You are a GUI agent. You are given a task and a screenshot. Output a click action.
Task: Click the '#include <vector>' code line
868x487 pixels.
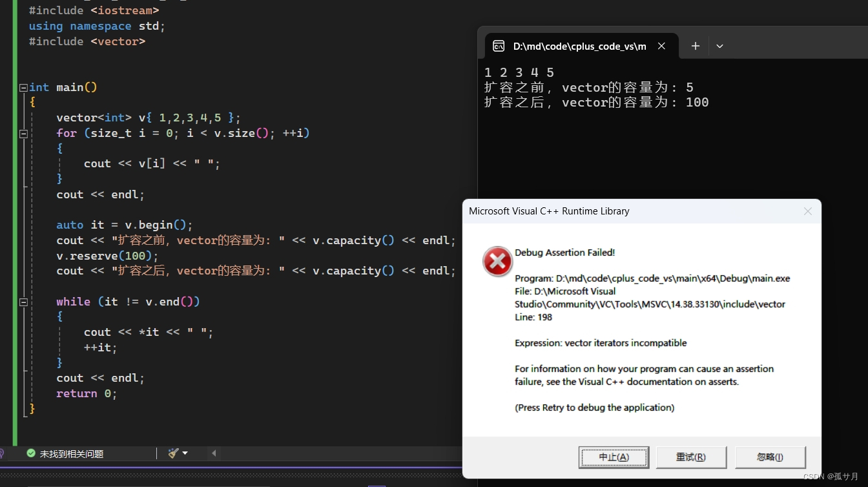click(87, 41)
